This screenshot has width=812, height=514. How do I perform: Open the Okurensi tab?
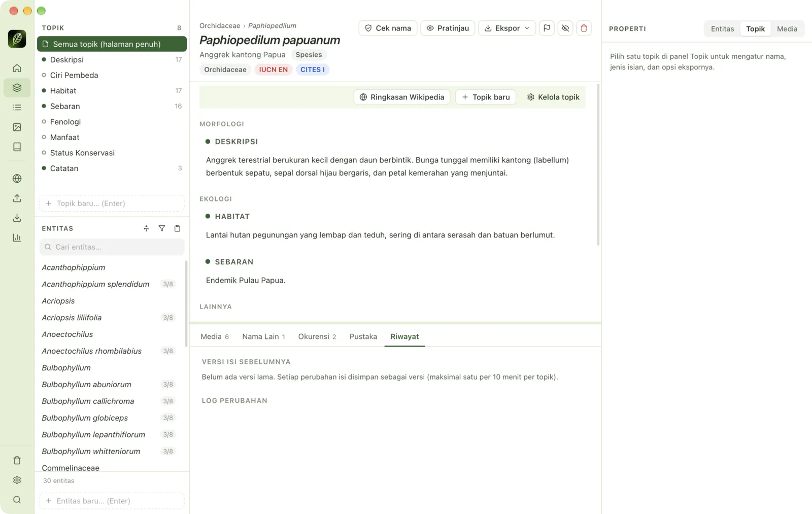pos(317,336)
